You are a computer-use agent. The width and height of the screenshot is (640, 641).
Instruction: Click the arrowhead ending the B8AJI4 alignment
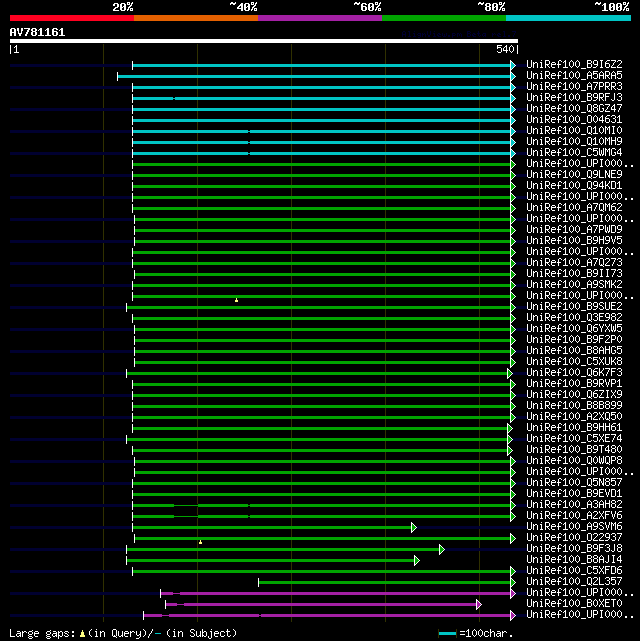[417, 560]
